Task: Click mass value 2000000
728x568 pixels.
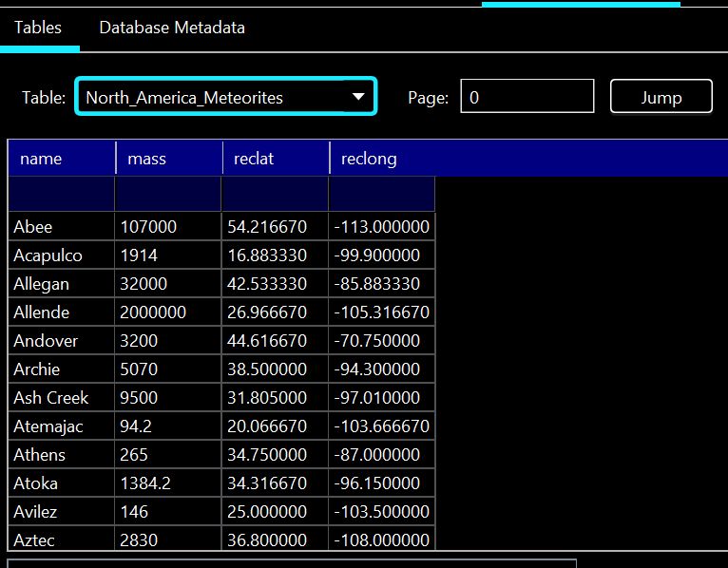Action: [168, 312]
